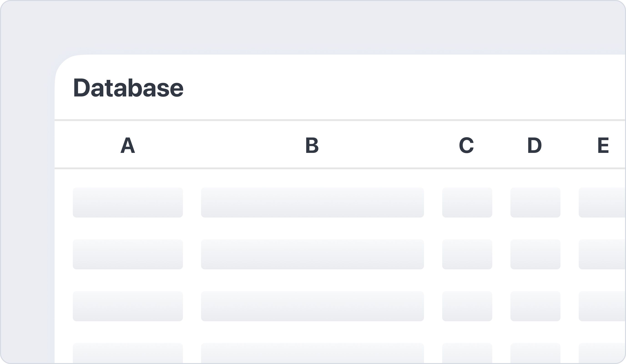The image size is (626, 364).
Task: Select column header E
Action: click(603, 145)
